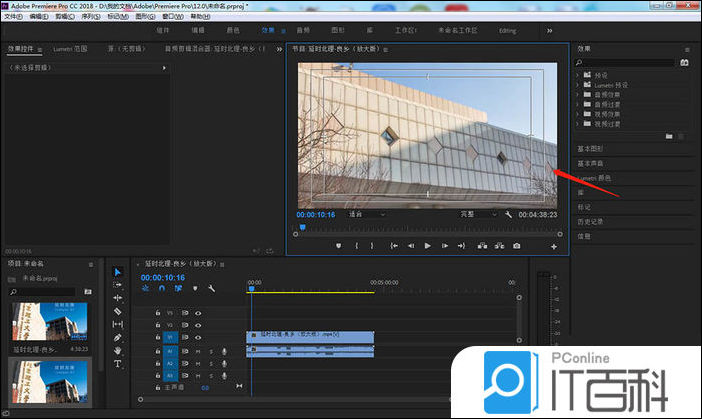Select the Pen tool in the tools panel
The width and height of the screenshot is (702, 419).
point(118,337)
